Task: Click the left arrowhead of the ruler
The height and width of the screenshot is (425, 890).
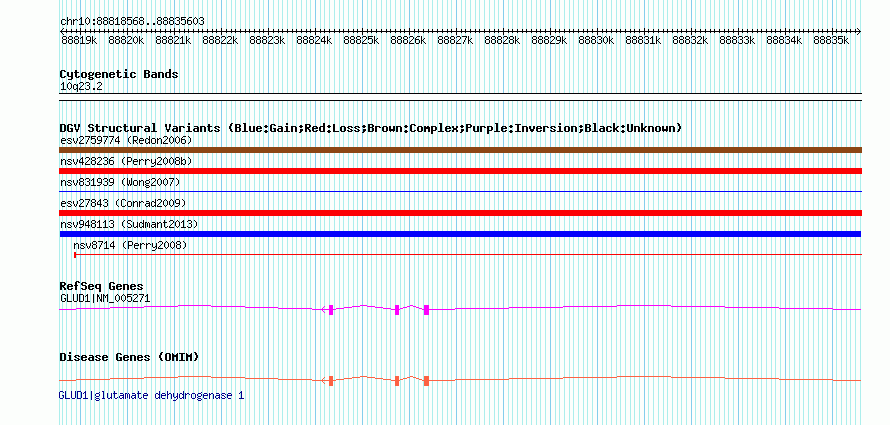Action: click(x=61, y=31)
